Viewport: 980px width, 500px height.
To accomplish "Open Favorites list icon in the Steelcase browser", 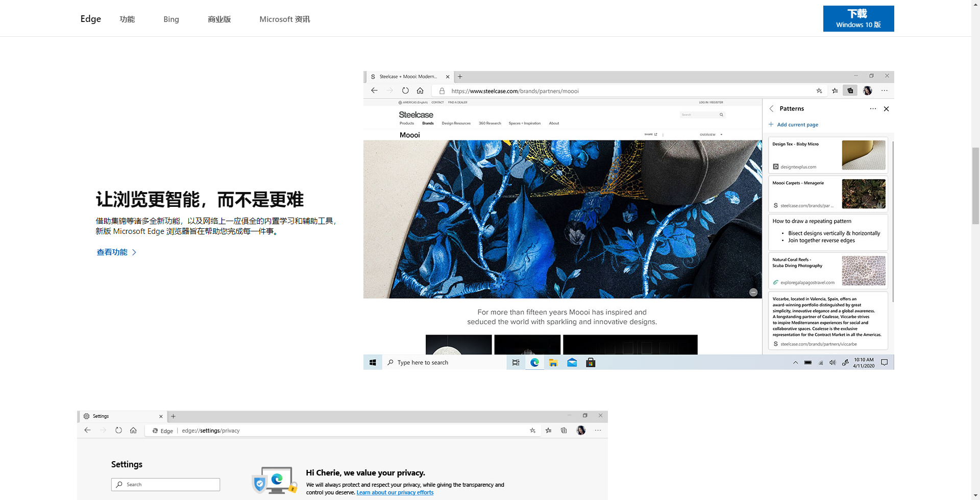I will [x=835, y=91].
